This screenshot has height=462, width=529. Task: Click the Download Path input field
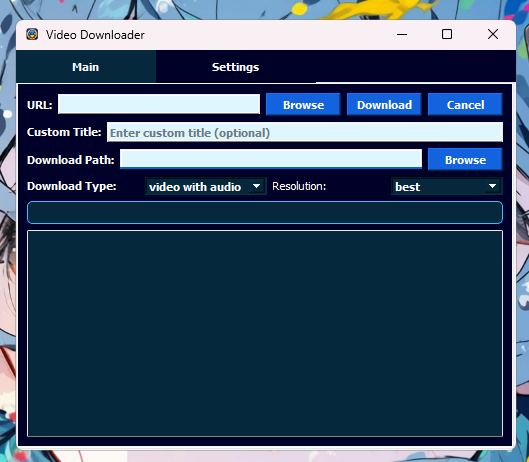click(x=271, y=159)
